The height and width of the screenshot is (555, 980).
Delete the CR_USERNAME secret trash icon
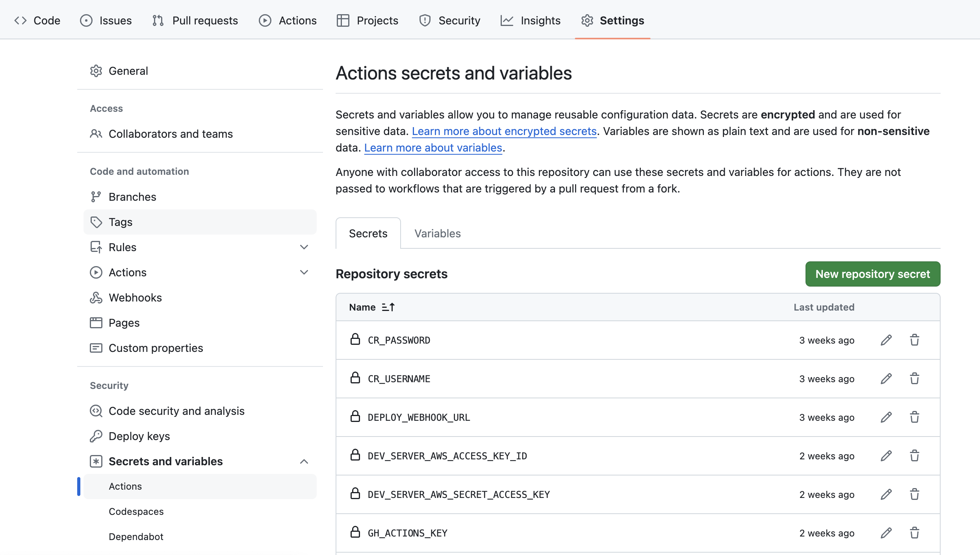click(915, 379)
